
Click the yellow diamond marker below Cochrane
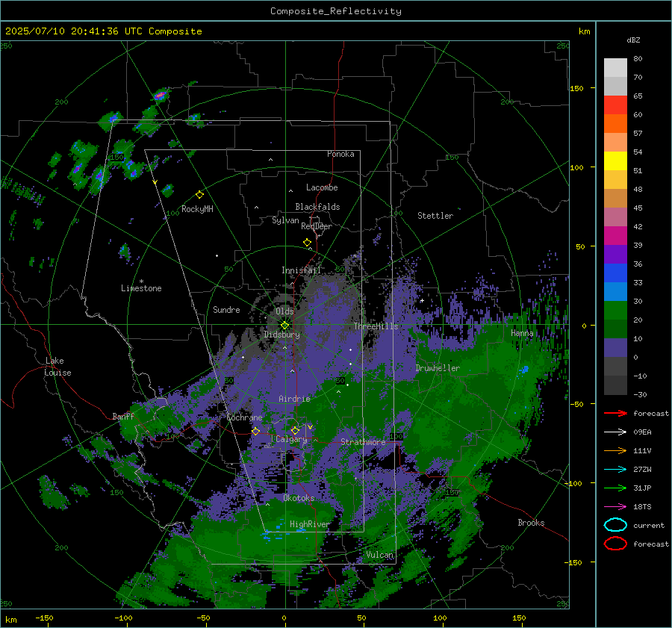(255, 431)
